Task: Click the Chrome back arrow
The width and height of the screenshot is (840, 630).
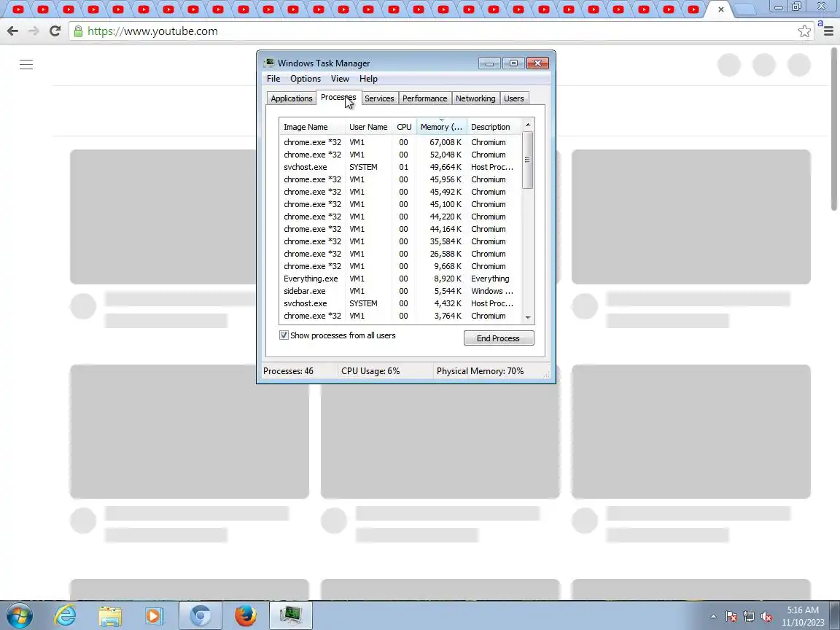Action: pyautogui.click(x=13, y=31)
